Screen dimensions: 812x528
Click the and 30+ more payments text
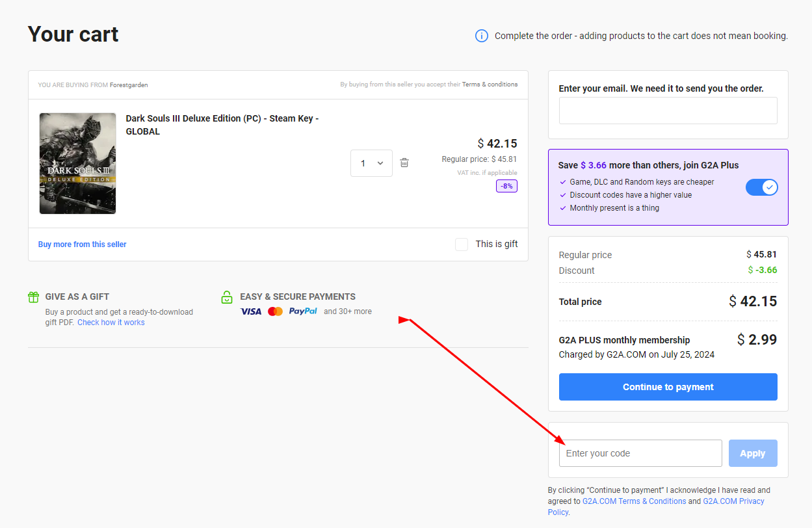point(348,311)
